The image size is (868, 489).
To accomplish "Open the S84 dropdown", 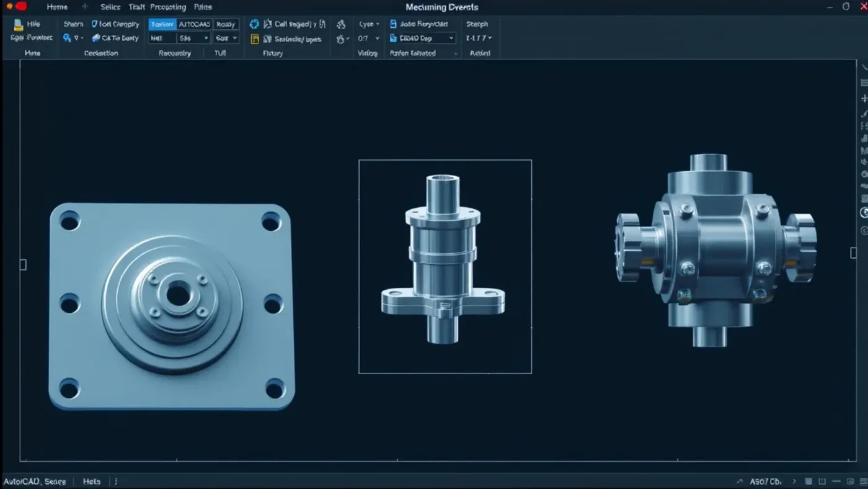I will coord(194,38).
